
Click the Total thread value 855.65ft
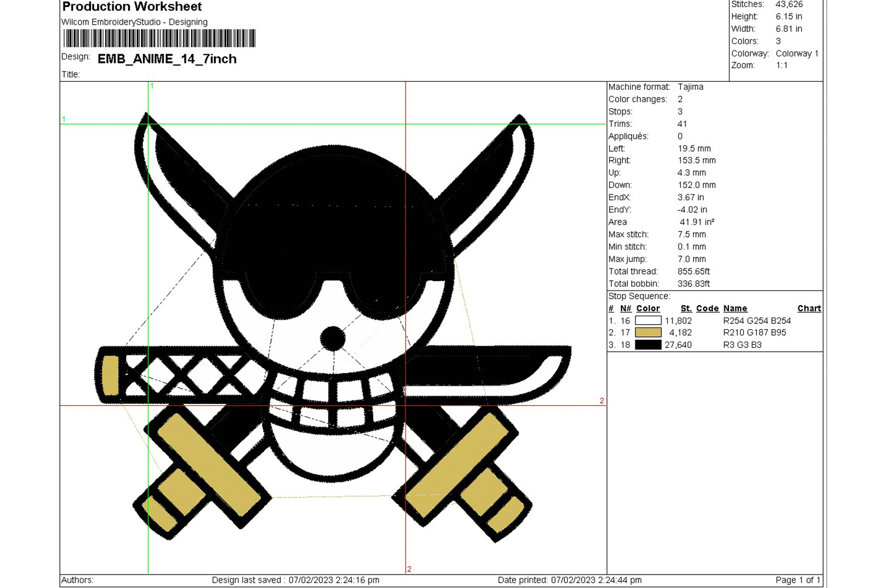coord(694,271)
